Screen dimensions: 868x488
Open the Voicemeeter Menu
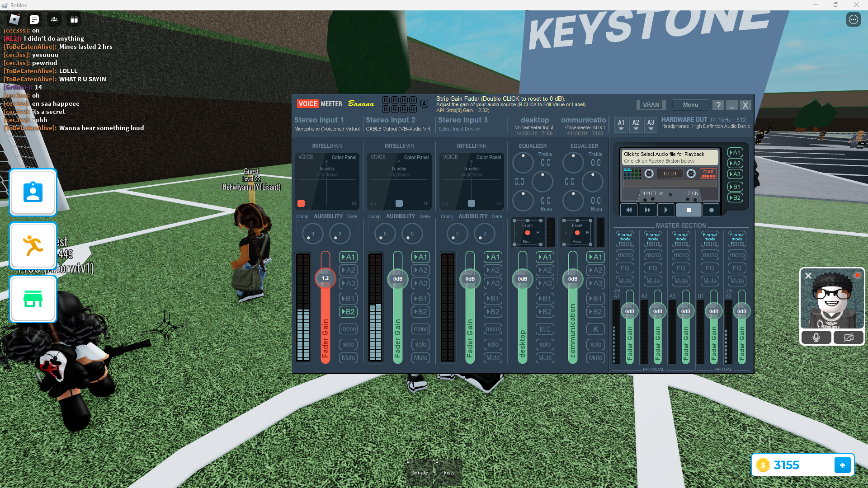coord(690,105)
